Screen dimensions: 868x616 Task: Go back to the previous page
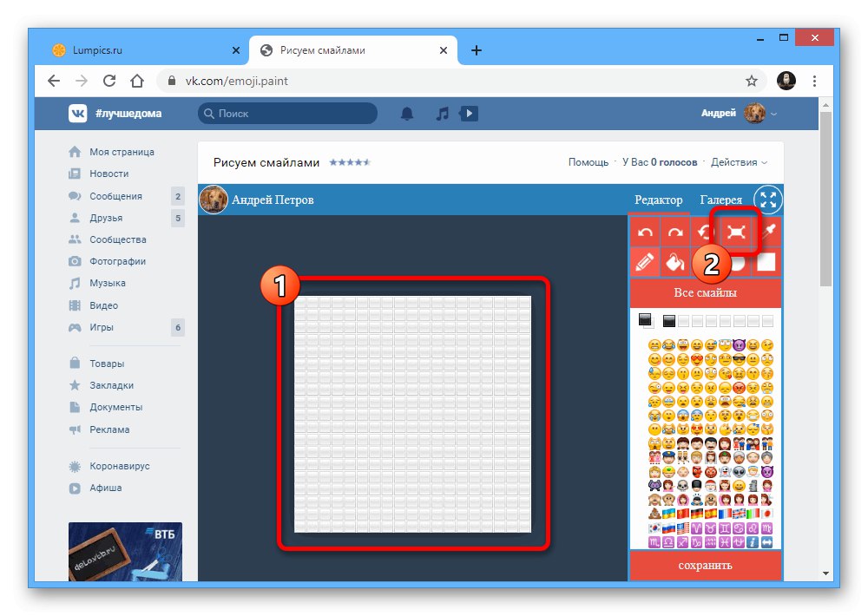tap(54, 81)
